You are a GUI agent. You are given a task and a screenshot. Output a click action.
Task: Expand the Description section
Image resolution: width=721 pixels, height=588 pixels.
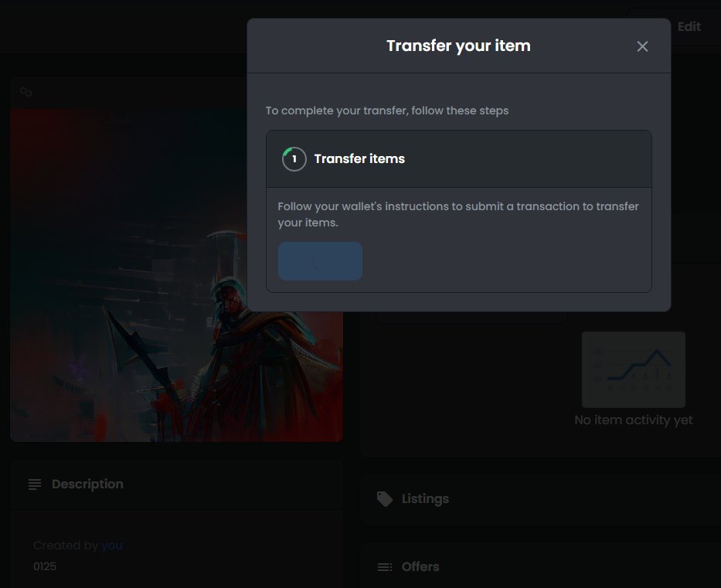pyautogui.click(x=176, y=484)
